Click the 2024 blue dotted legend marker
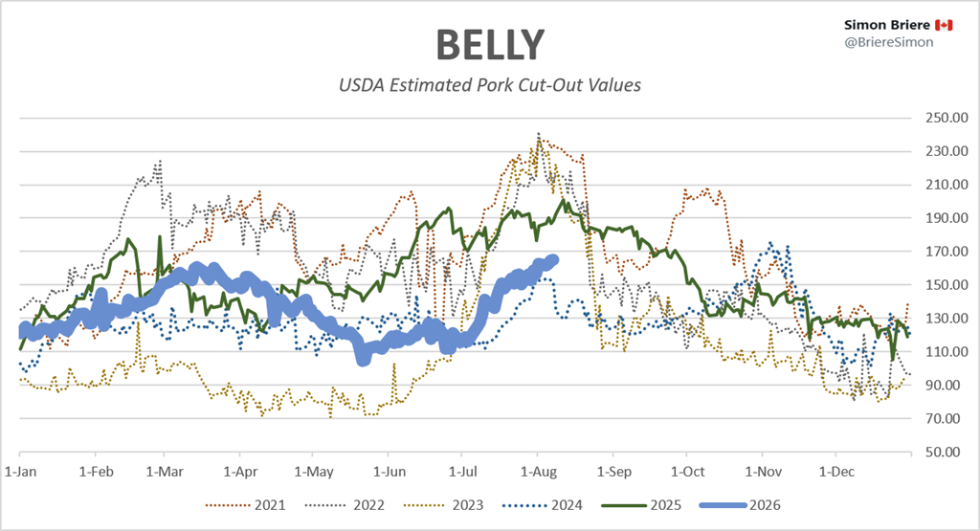The height and width of the screenshot is (531, 980). (x=525, y=505)
